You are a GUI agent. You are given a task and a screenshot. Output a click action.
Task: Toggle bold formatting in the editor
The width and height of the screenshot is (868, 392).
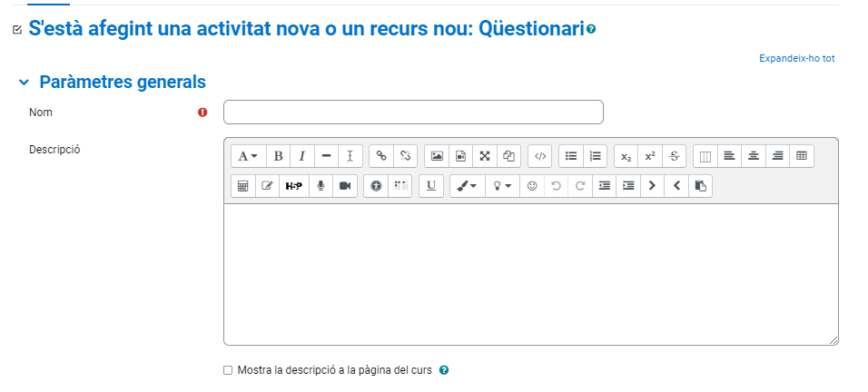click(x=279, y=156)
